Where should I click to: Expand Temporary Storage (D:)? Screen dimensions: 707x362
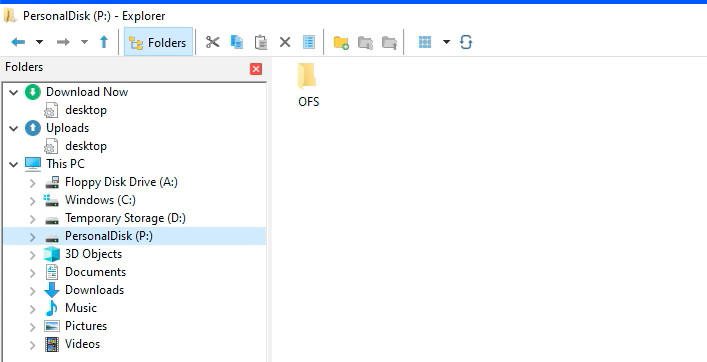32,219
